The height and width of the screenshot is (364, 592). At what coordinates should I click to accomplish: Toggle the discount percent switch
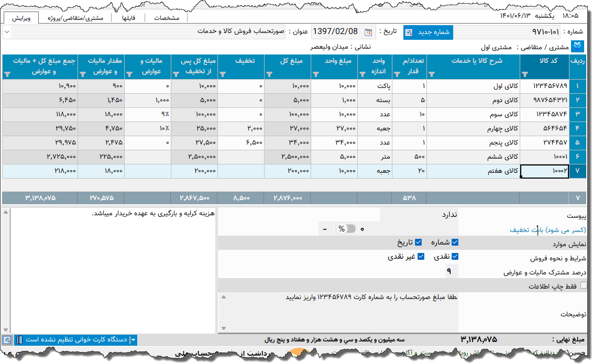(x=346, y=229)
